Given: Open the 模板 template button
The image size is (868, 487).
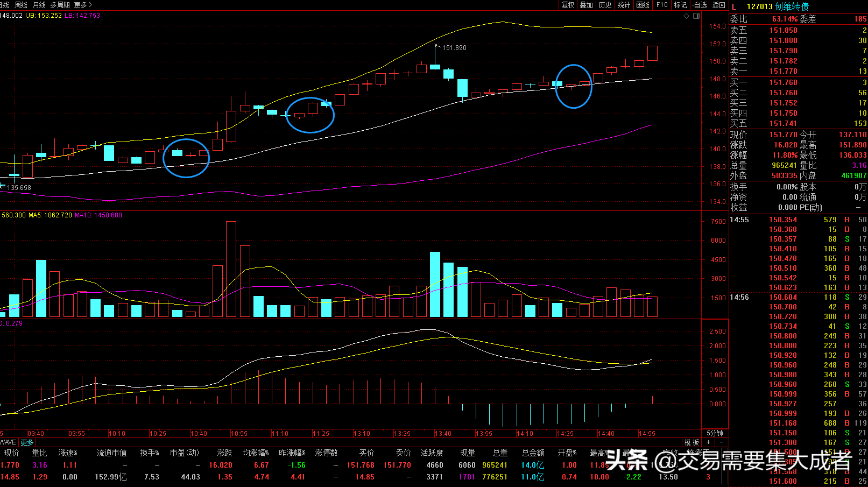Looking at the screenshot, I should click(691, 442).
